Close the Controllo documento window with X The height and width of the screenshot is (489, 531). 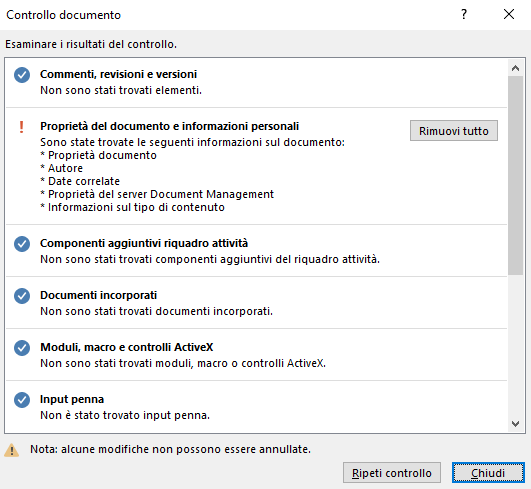click(x=509, y=14)
